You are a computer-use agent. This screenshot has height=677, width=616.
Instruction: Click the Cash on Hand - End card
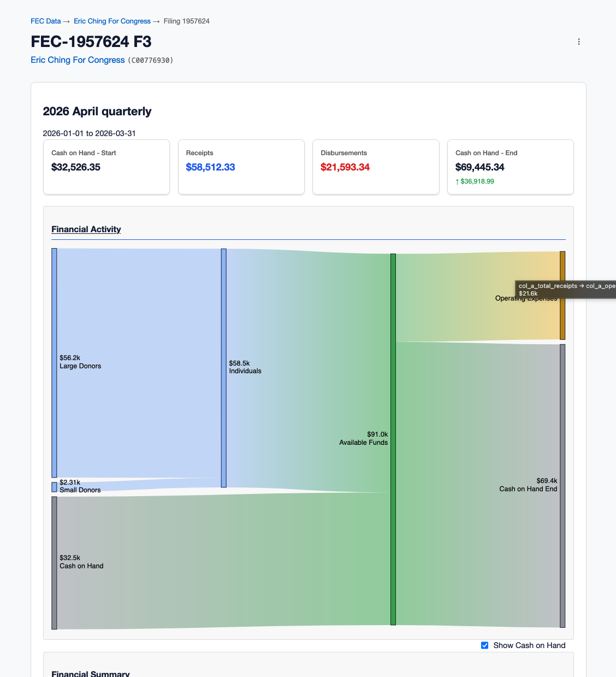tap(510, 167)
